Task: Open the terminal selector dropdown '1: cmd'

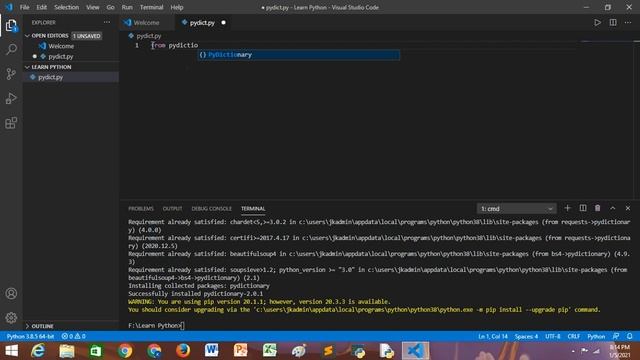Action: click(x=516, y=209)
